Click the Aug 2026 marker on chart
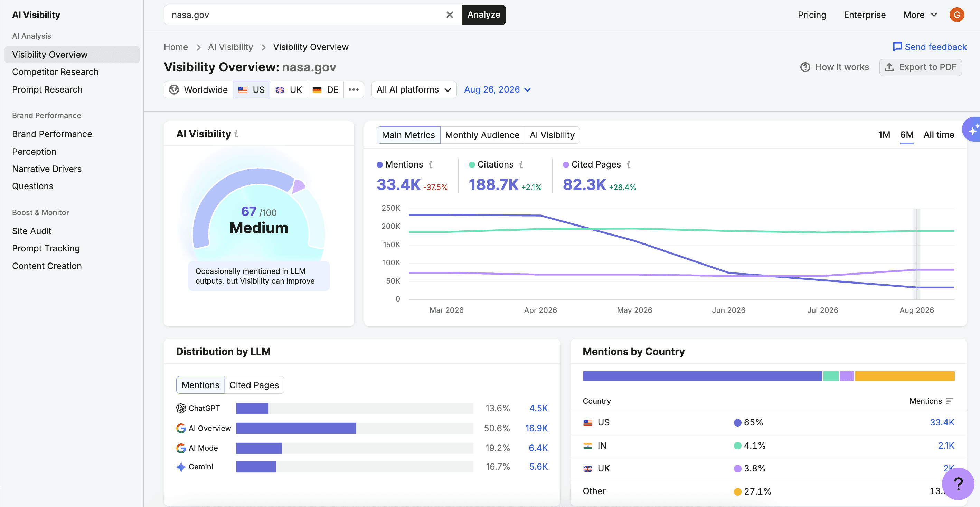Viewport: 980px width, 507px height. coord(916,254)
